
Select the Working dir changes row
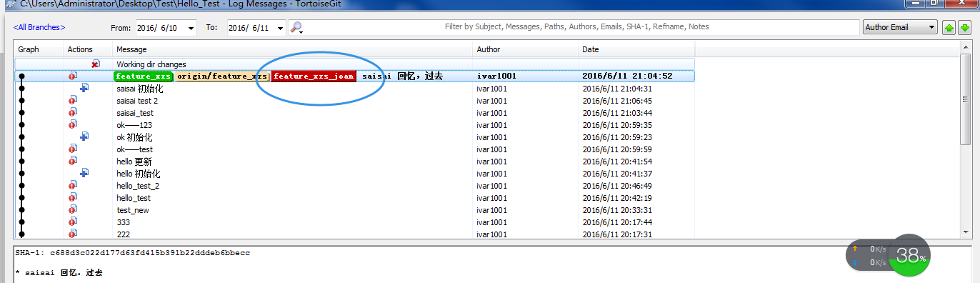[x=354, y=64]
